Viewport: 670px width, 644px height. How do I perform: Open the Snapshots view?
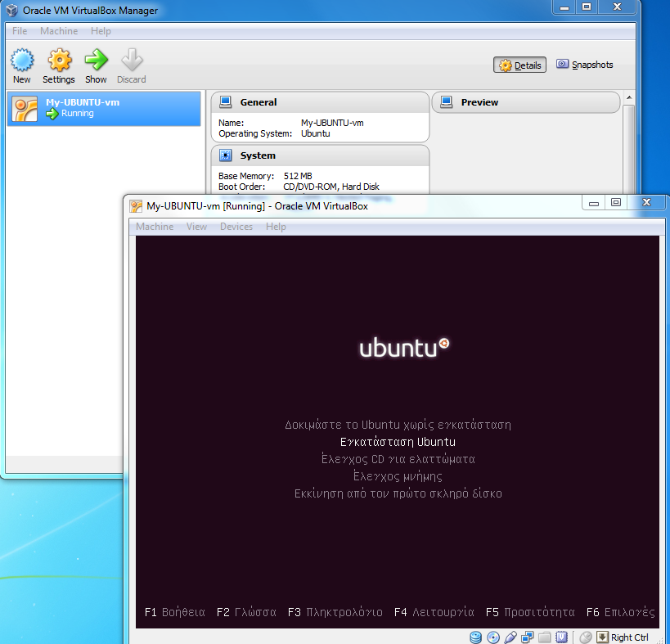click(585, 65)
